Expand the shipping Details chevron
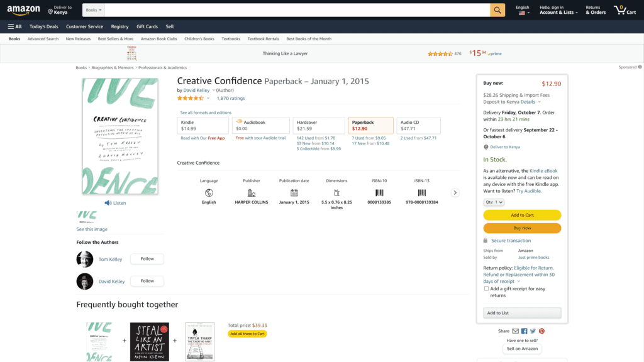This screenshot has width=644, height=362. coord(539,102)
